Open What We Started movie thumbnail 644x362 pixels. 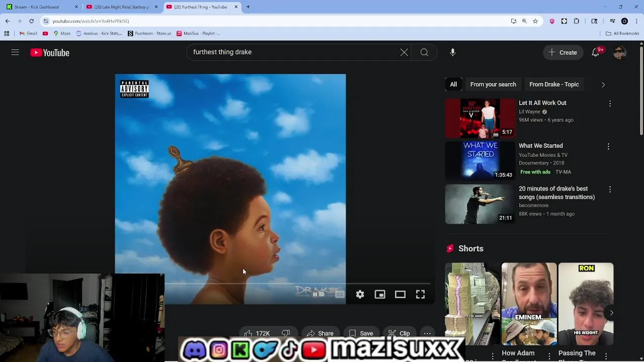point(480,161)
